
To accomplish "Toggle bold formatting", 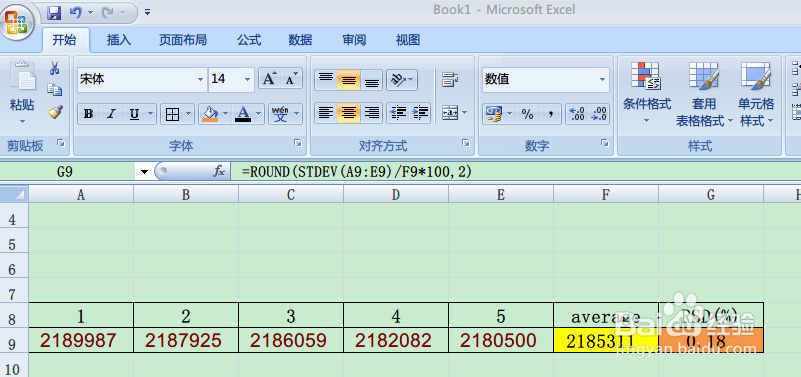I will pyautogui.click(x=89, y=114).
